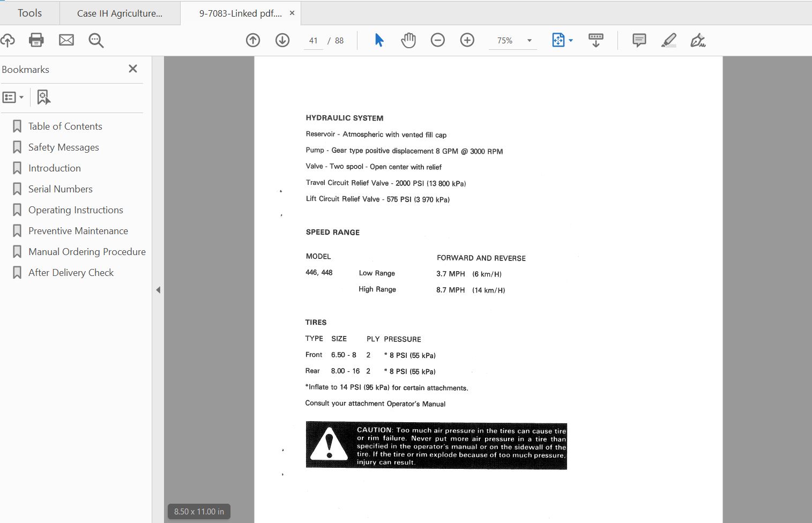Navigate to Preventive Maintenance bookmark
The height and width of the screenshot is (523, 812).
click(78, 231)
